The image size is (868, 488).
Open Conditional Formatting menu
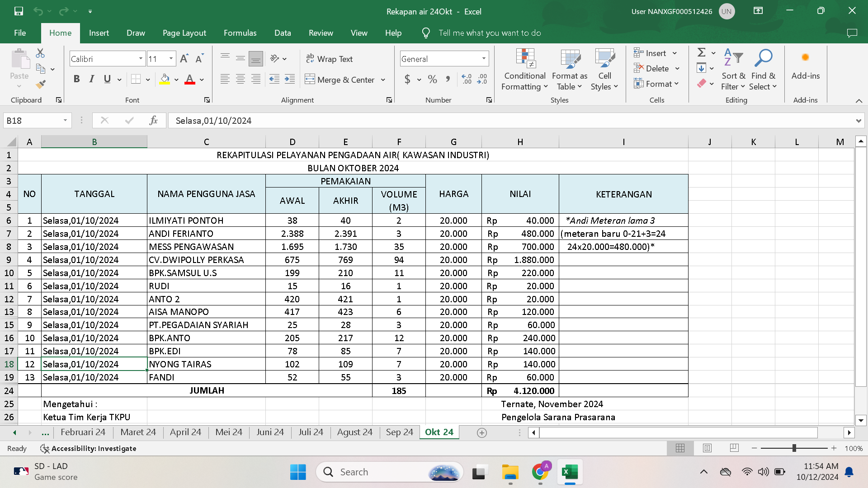[x=525, y=70]
